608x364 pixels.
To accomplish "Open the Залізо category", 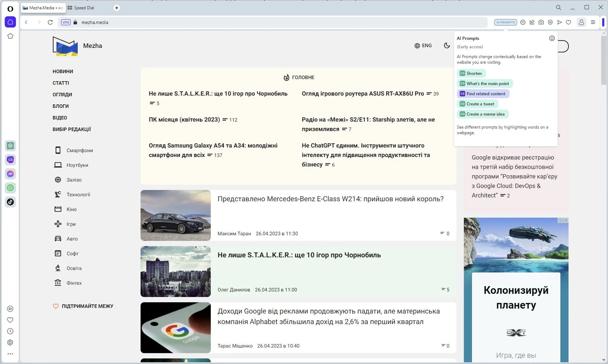I will tap(68, 180).
